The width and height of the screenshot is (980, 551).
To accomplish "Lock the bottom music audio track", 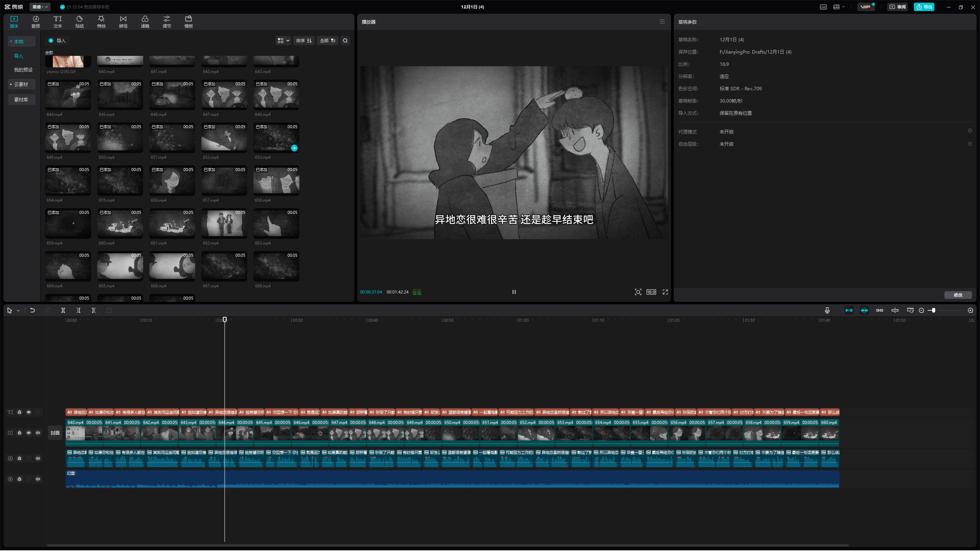I will click(20, 479).
